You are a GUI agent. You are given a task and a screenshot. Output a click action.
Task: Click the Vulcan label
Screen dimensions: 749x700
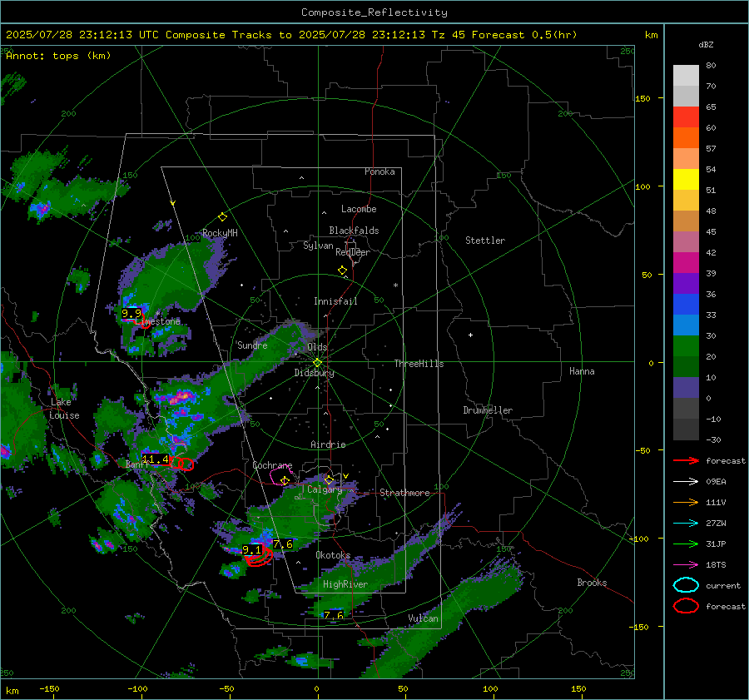pos(423,618)
